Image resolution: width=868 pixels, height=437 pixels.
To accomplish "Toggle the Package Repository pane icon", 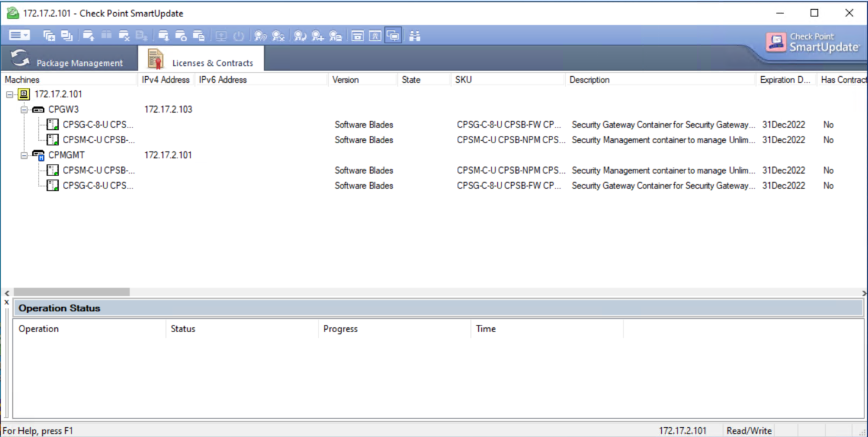I will 357,36.
